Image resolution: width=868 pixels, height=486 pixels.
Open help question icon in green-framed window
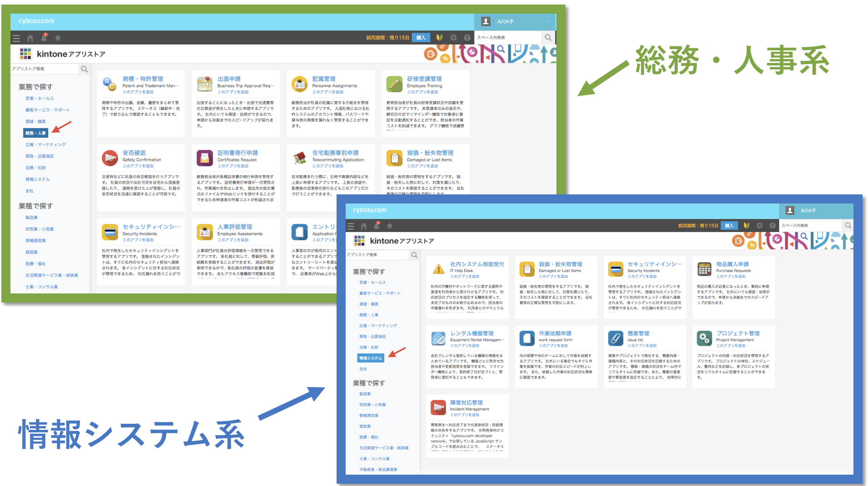click(x=467, y=38)
